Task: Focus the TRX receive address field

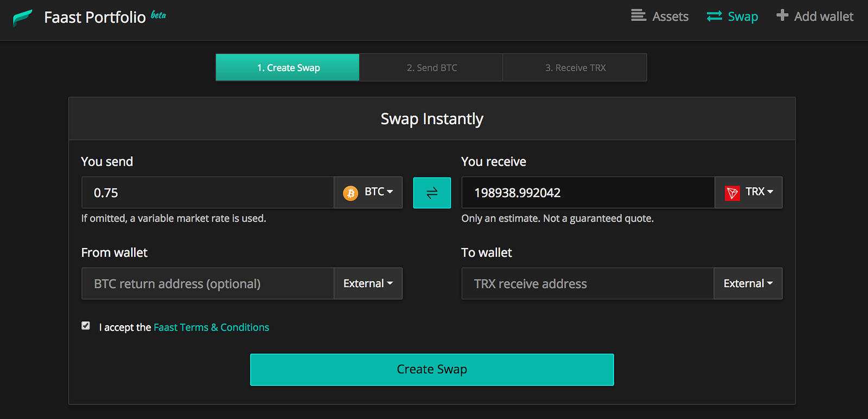Action: [x=588, y=284]
